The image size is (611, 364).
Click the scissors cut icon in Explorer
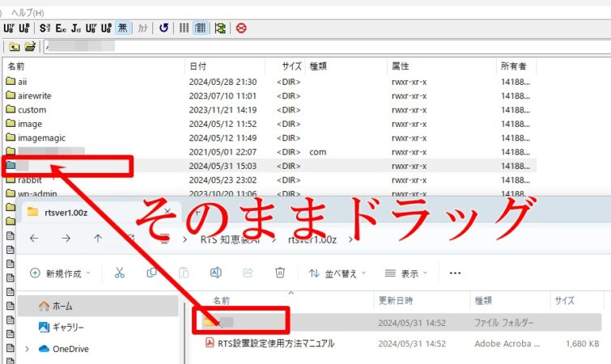point(119,273)
